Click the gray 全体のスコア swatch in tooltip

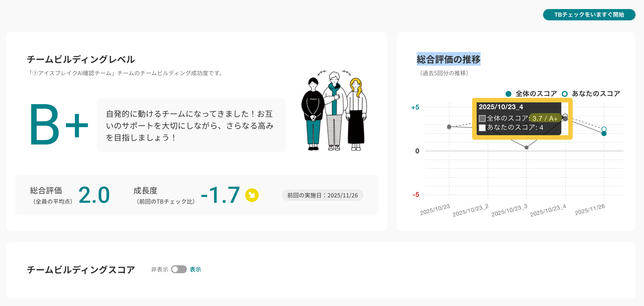tap(482, 118)
